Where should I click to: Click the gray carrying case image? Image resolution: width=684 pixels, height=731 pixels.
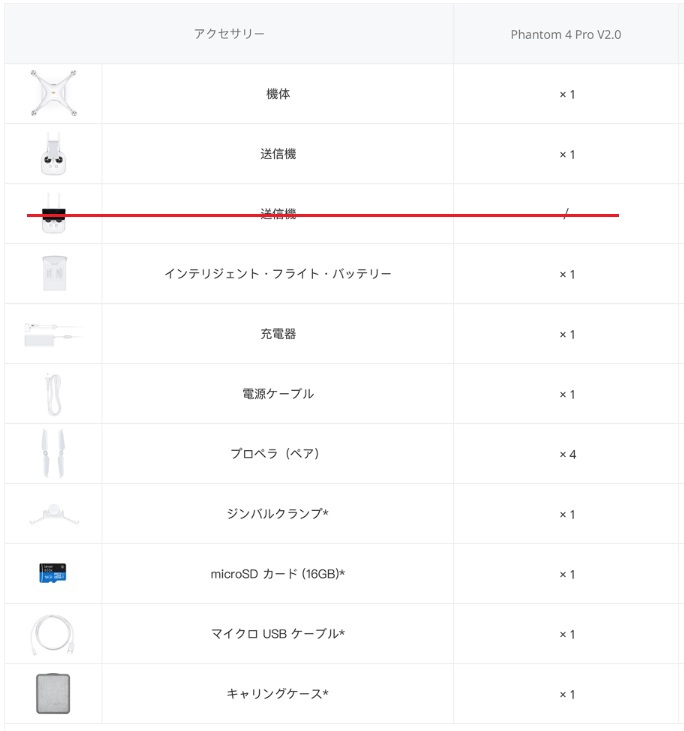pyautogui.click(x=53, y=693)
